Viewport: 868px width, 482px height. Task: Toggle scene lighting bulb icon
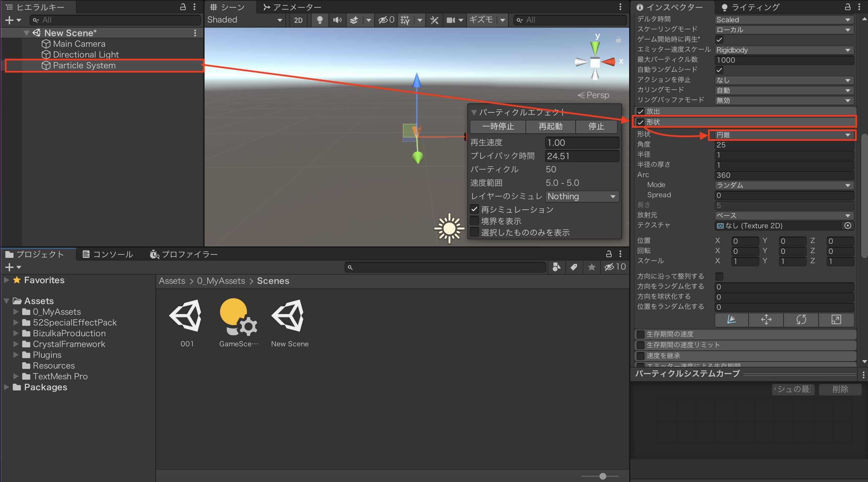[319, 20]
